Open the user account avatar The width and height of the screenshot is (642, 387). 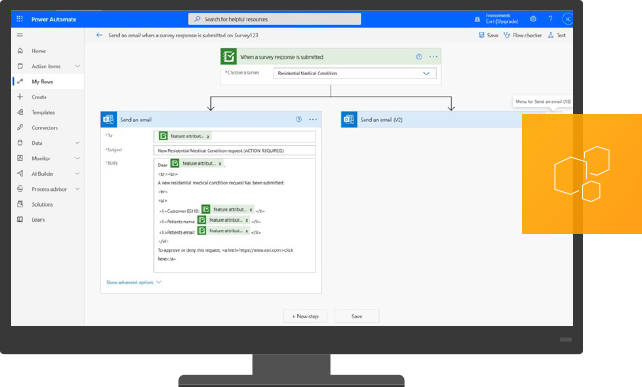(567, 19)
